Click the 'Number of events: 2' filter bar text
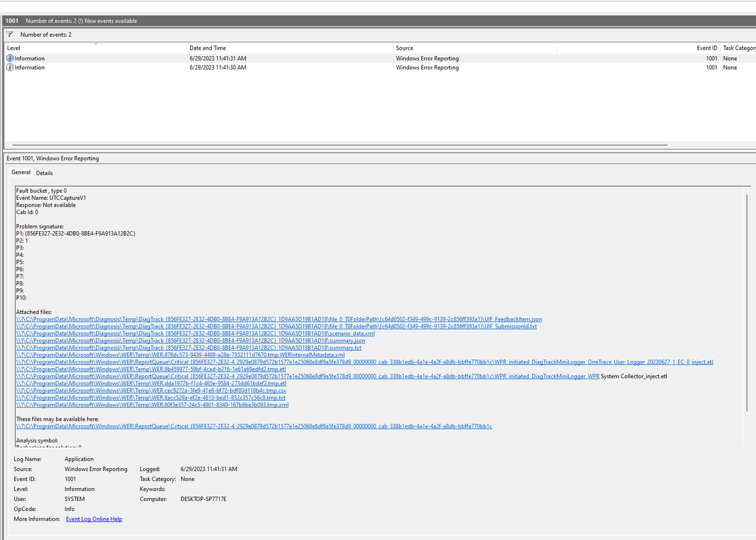Screen dimensions: 756x540 point(45,34)
